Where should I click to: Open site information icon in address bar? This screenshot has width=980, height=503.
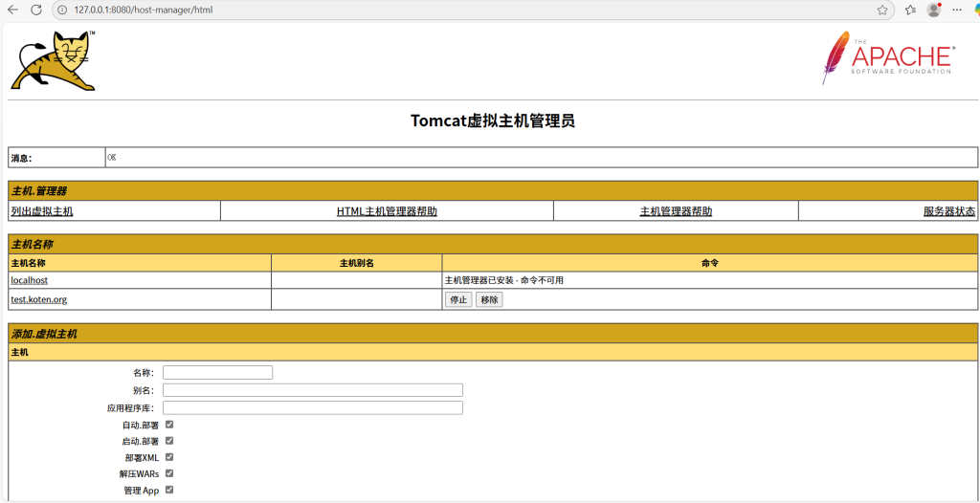coord(62,10)
